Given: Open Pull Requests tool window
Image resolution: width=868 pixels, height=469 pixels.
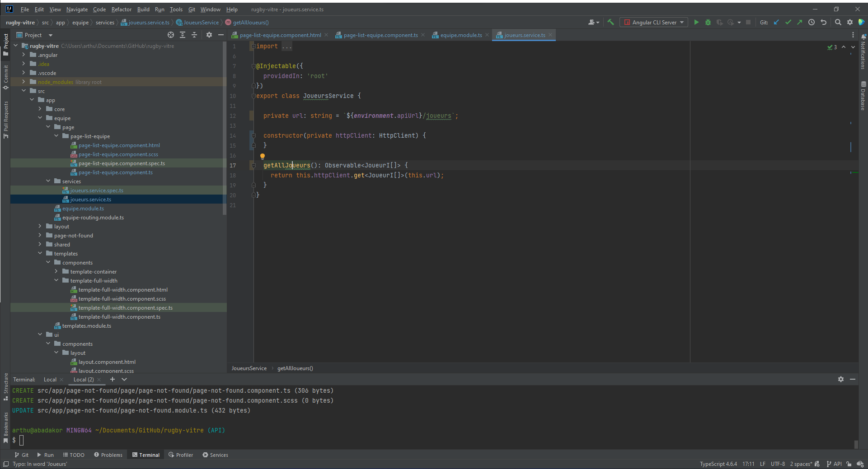Looking at the screenshot, I should (x=5, y=120).
